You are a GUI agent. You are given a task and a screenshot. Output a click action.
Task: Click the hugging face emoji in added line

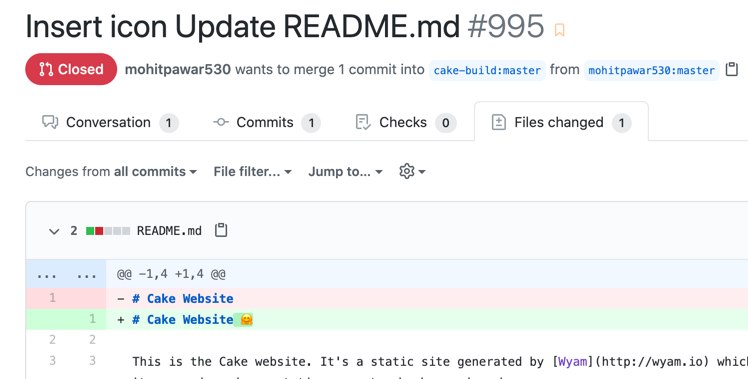[x=246, y=319]
